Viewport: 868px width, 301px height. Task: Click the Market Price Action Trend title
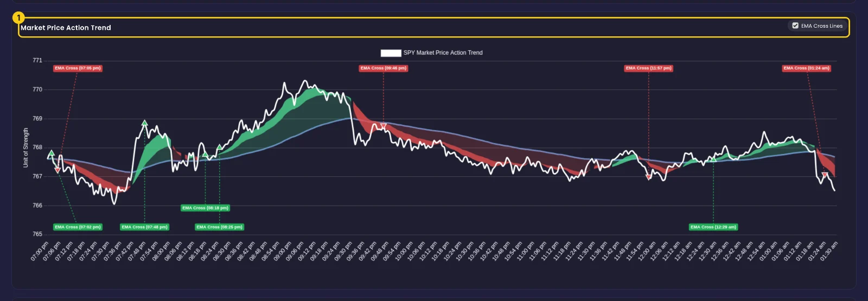66,28
